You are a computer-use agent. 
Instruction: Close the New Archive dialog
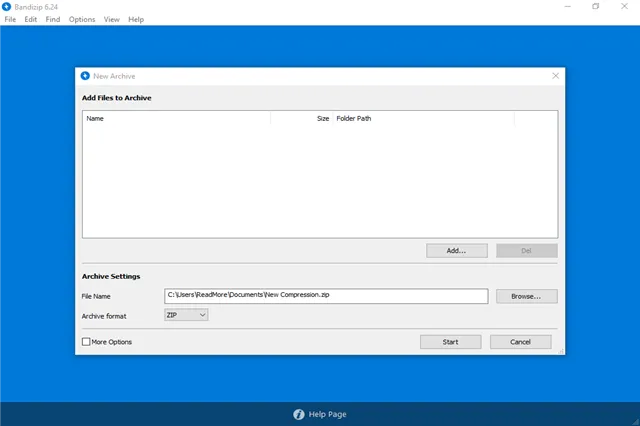(x=556, y=76)
